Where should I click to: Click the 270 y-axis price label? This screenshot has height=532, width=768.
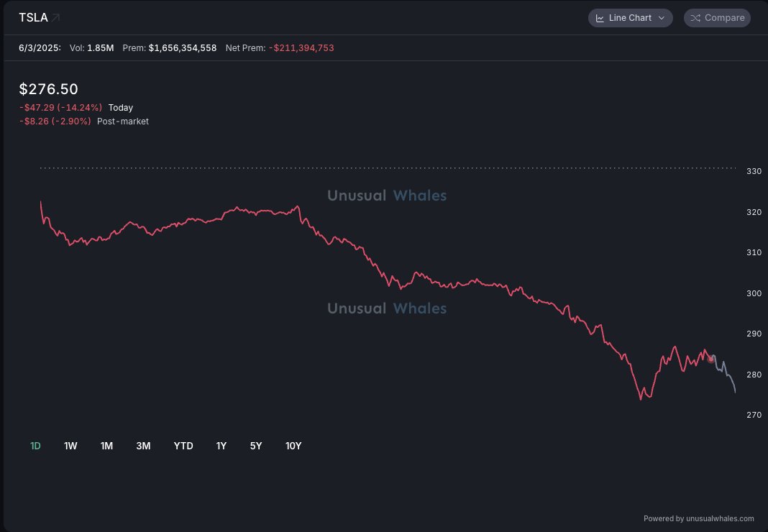tap(754, 415)
